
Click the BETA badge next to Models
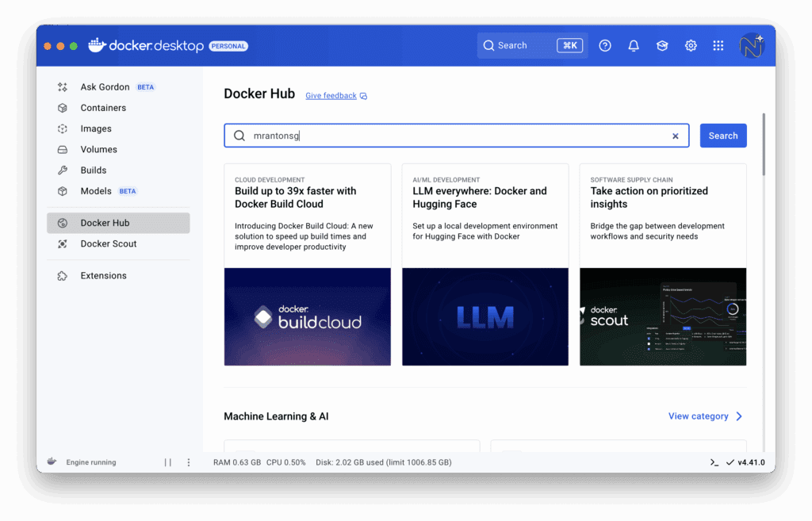coord(128,191)
